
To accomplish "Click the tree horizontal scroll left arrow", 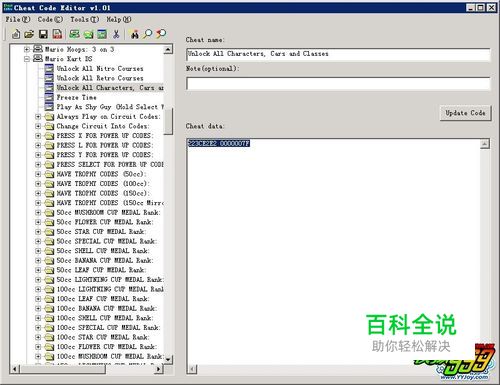I will (15, 369).
